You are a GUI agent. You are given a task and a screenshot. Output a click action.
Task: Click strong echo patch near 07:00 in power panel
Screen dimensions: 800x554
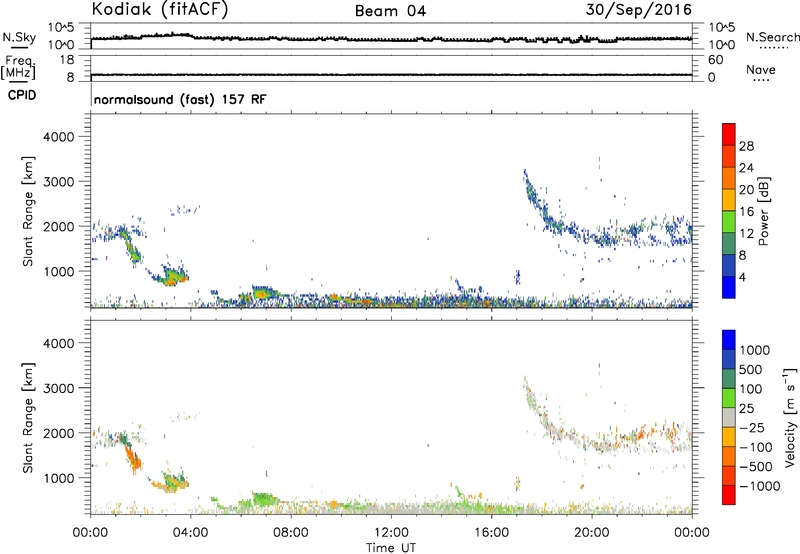[x=261, y=294]
